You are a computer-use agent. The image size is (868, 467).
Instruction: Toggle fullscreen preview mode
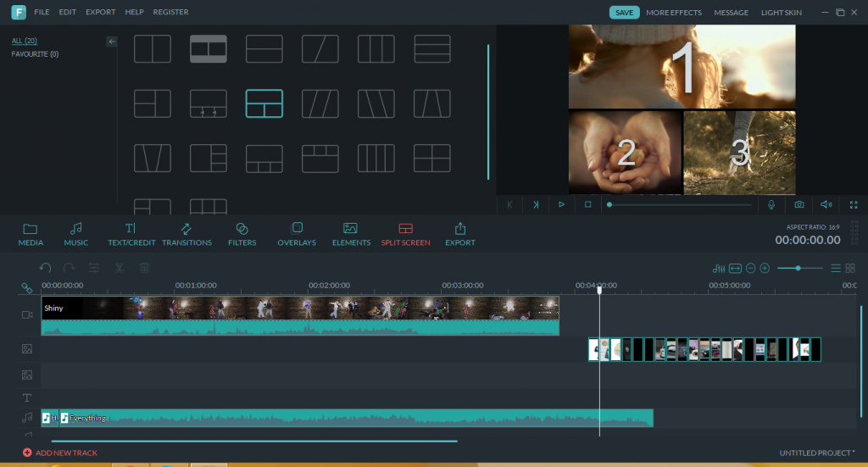pos(853,204)
